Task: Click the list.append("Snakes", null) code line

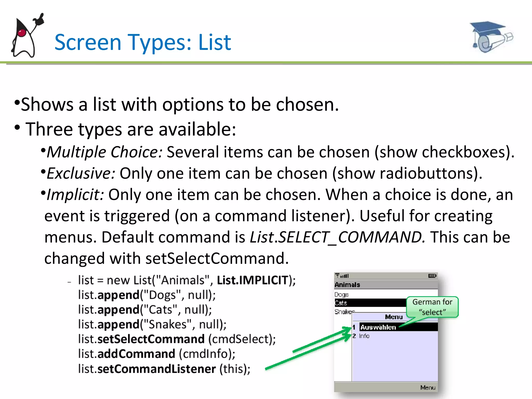Action: (x=152, y=324)
